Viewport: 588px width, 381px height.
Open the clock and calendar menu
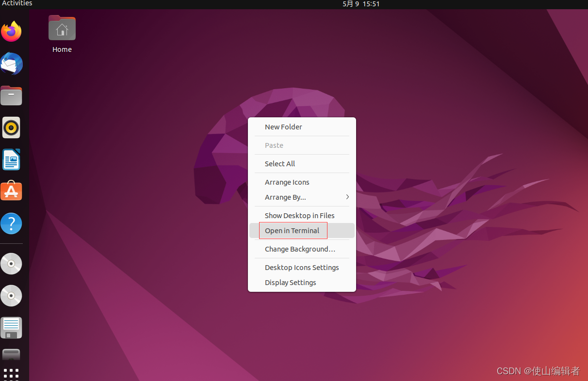point(361,4)
